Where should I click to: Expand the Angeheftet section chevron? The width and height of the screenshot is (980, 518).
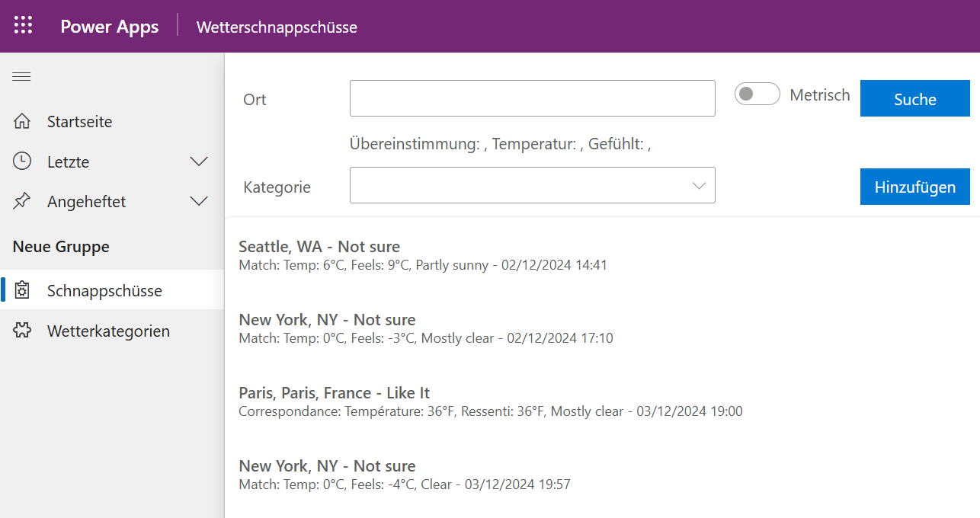199,202
